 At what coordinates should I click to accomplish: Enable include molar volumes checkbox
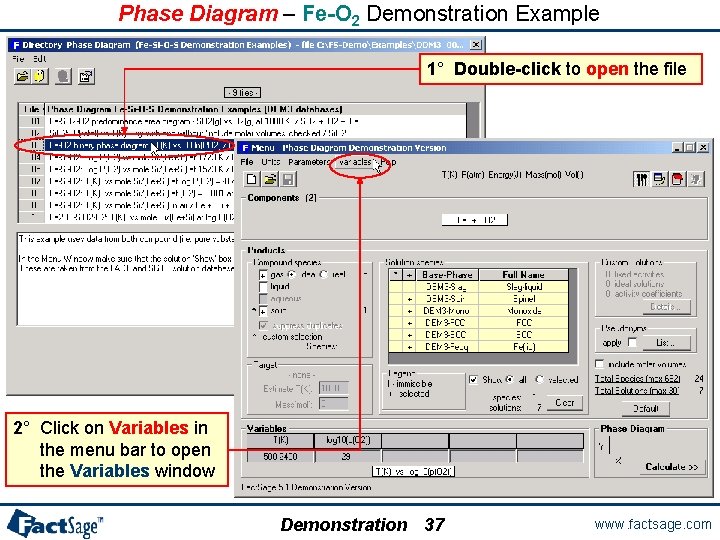coord(599,364)
